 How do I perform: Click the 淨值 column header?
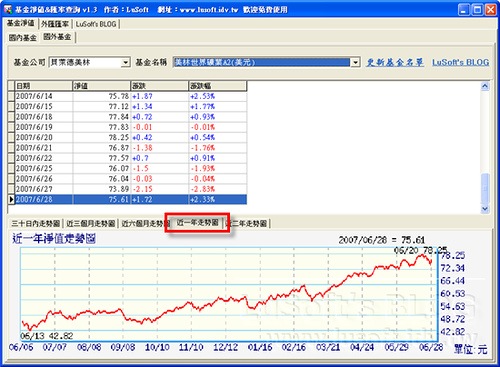point(101,86)
